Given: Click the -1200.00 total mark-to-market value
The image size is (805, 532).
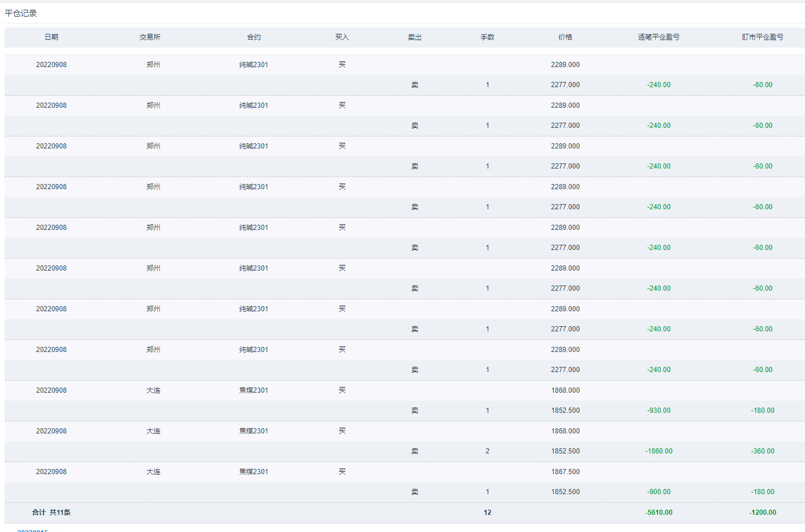Looking at the screenshot, I should point(763,513).
